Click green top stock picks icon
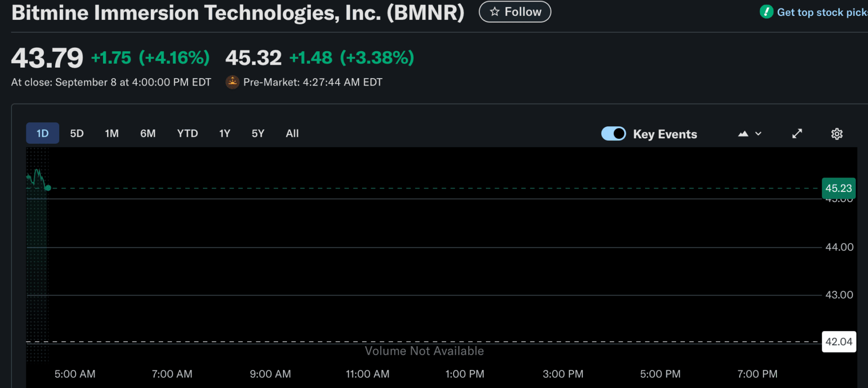The height and width of the screenshot is (388, 868). click(766, 12)
